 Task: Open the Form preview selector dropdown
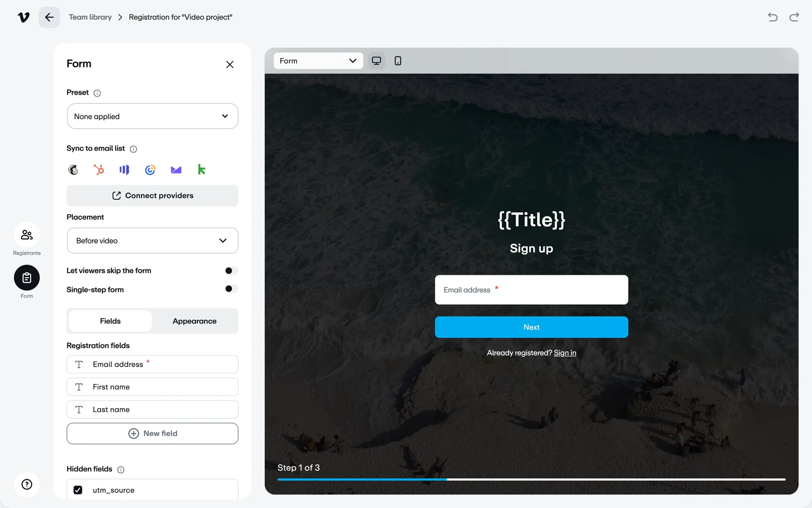tap(318, 61)
